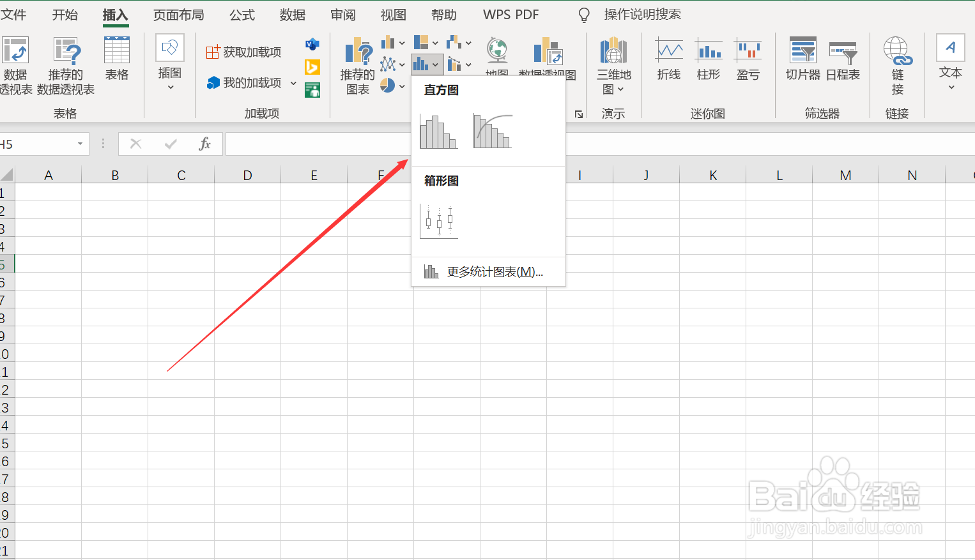Screen dimensions: 975x560
Task: Select column K header
Action: click(713, 175)
